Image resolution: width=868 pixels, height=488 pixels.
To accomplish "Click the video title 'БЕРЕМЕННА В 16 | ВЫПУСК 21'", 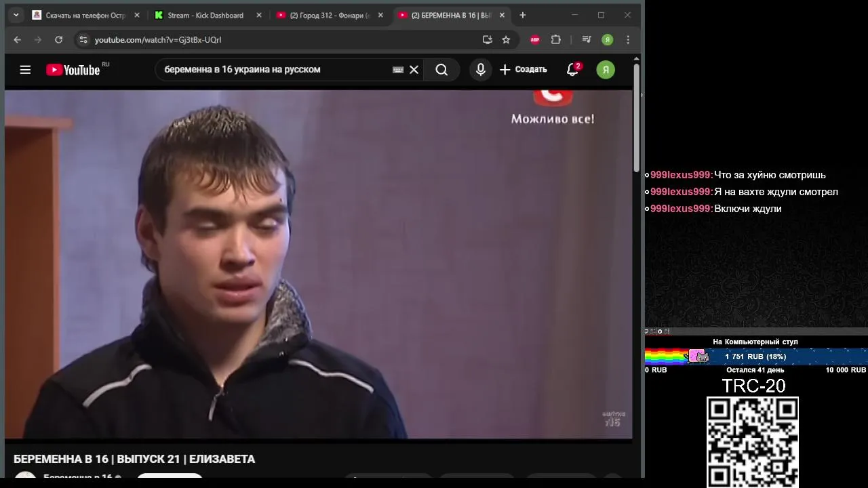I will [134, 459].
